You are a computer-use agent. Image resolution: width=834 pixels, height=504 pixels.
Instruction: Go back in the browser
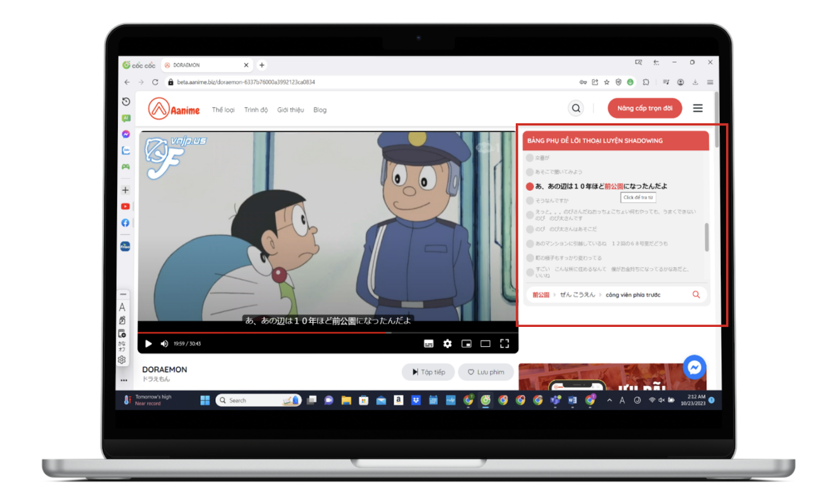(x=127, y=82)
